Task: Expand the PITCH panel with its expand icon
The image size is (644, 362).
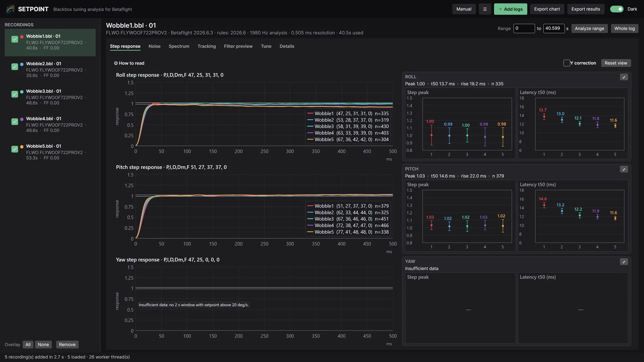Action: click(x=624, y=169)
